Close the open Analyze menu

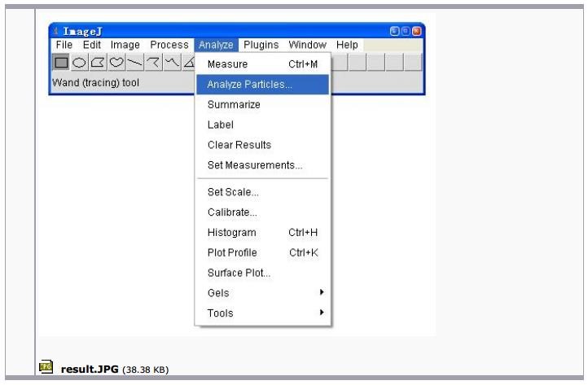pos(216,45)
